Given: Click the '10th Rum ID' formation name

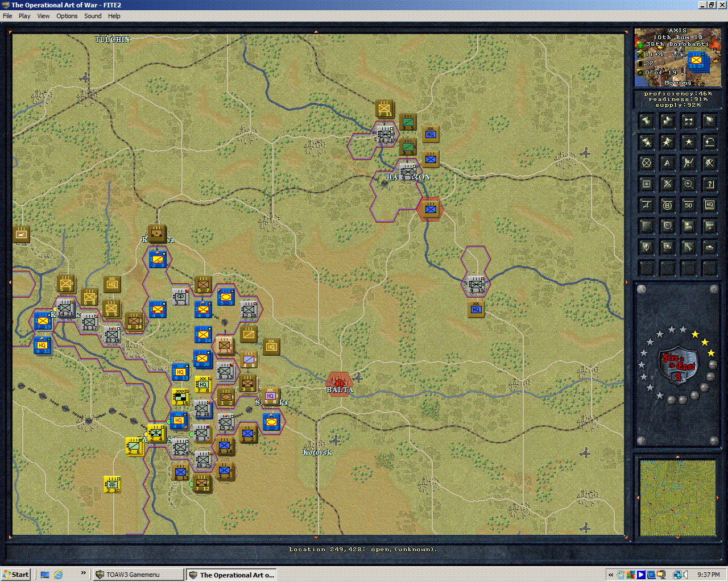Looking at the screenshot, I should (x=677, y=38).
